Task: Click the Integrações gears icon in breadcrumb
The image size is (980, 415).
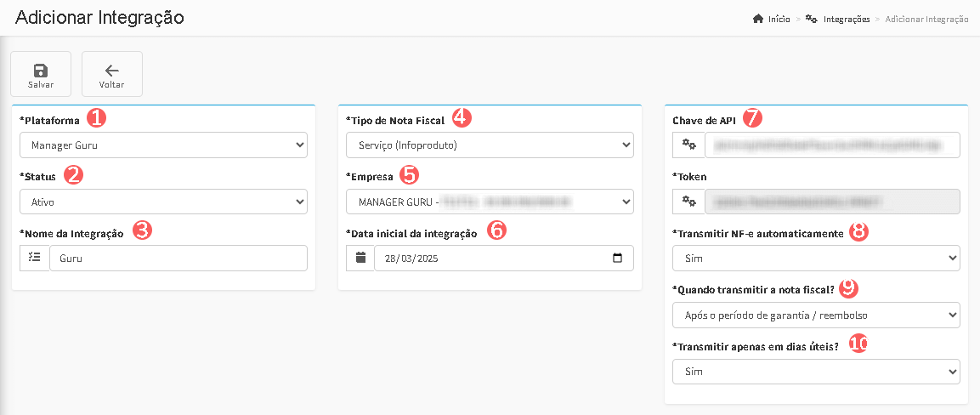Action: pos(812,19)
